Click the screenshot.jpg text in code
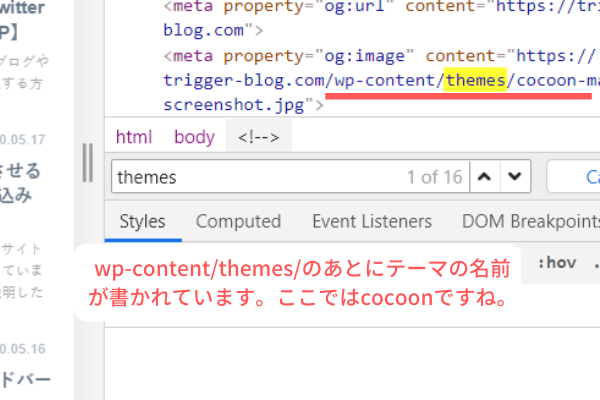Image resolution: width=600 pixels, height=400 pixels. [x=234, y=105]
